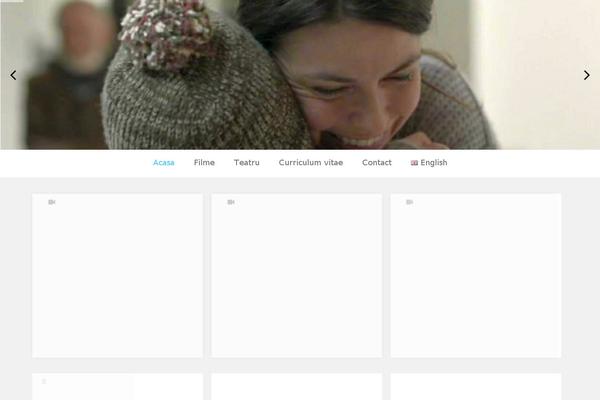600x400 pixels.
Task: Open the middle video card in the top row
Action: pos(297,276)
